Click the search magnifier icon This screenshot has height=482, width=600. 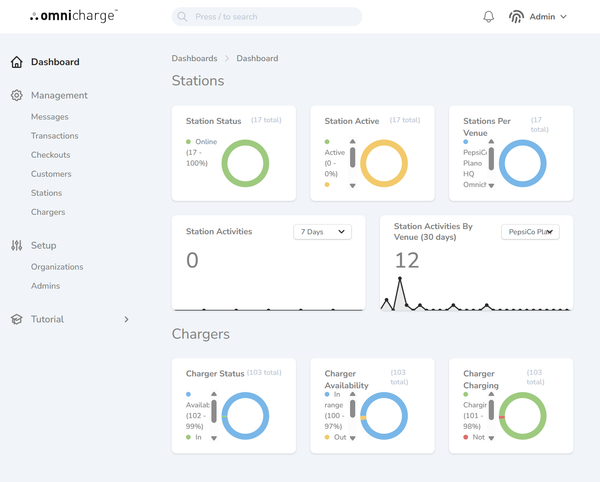(182, 17)
